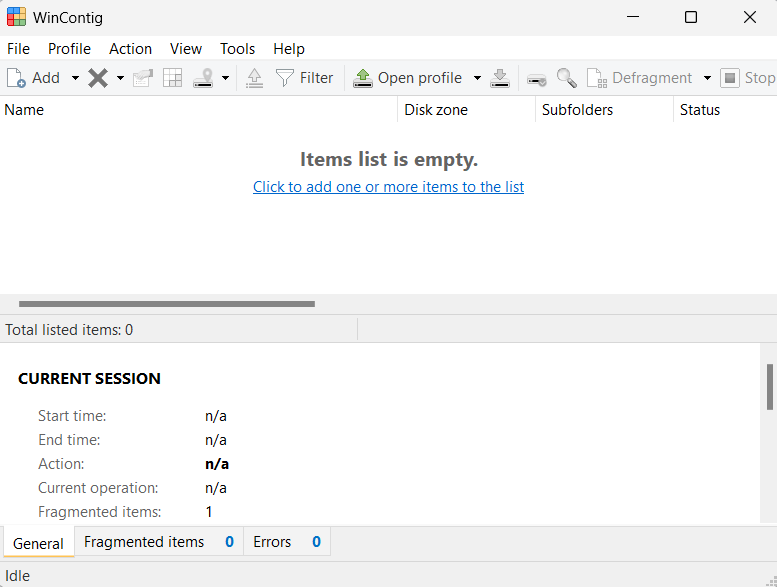The image size is (777, 587).
Task: Expand the Add button dropdown arrow
Action: 75,78
